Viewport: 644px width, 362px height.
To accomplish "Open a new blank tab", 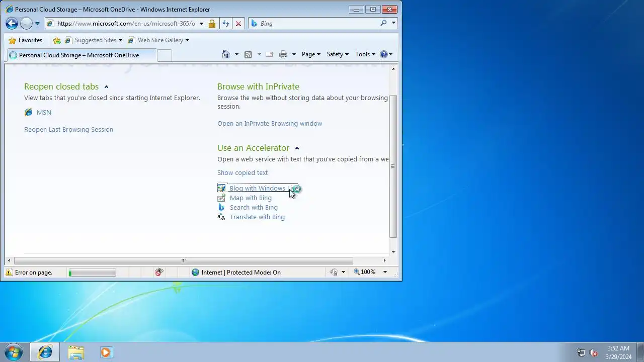I will coord(165,55).
